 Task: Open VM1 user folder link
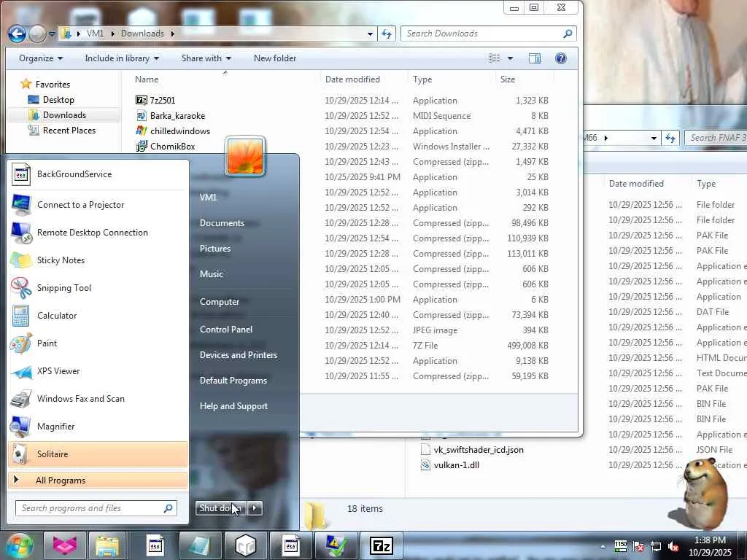[x=208, y=197]
